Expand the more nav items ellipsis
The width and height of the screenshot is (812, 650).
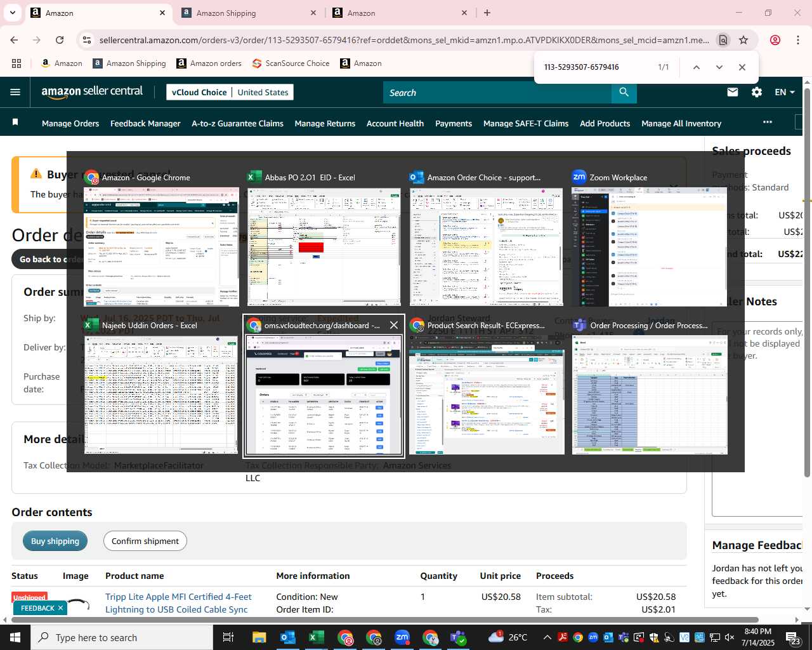click(x=768, y=122)
